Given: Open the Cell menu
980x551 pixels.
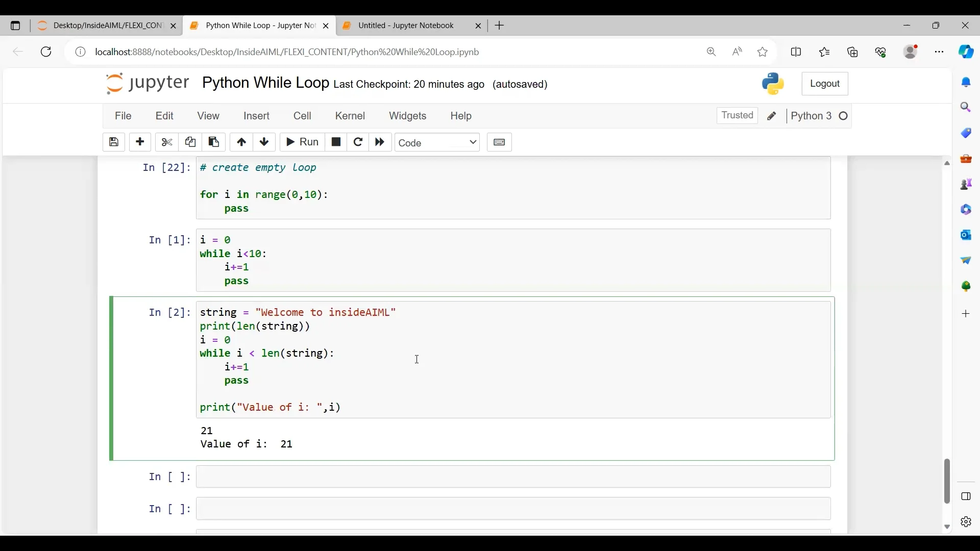Looking at the screenshot, I should pyautogui.click(x=302, y=116).
